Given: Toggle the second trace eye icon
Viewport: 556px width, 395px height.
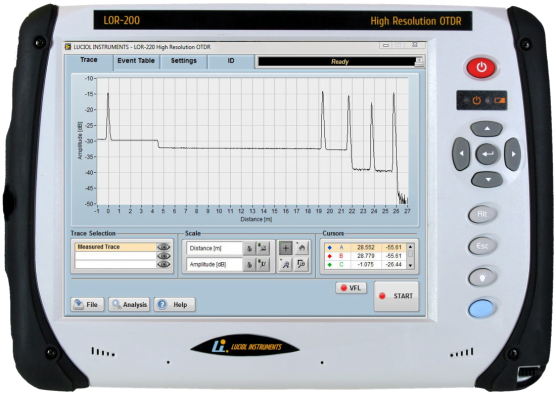Looking at the screenshot, I should [163, 256].
